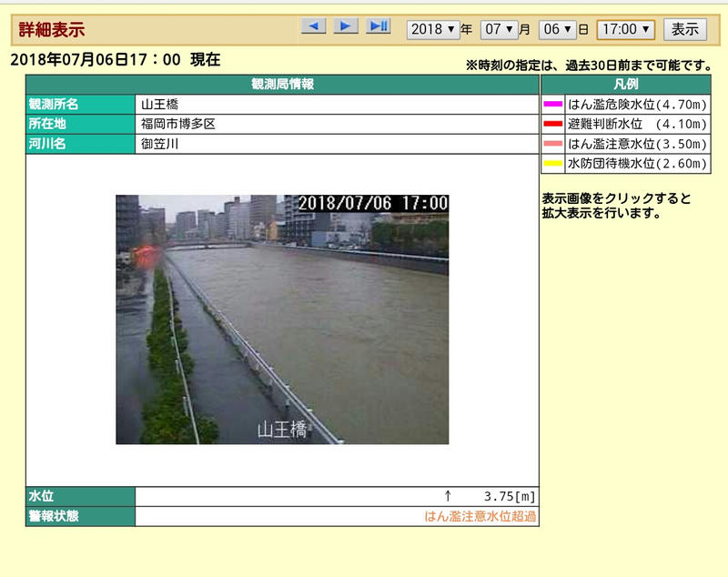Screen dimensions: 728x577
Task: Expand the time dropdown showing 17:00
Action: click(626, 30)
